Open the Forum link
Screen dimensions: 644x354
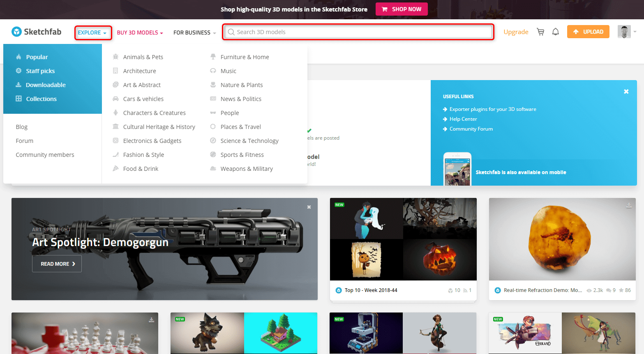(x=25, y=141)
